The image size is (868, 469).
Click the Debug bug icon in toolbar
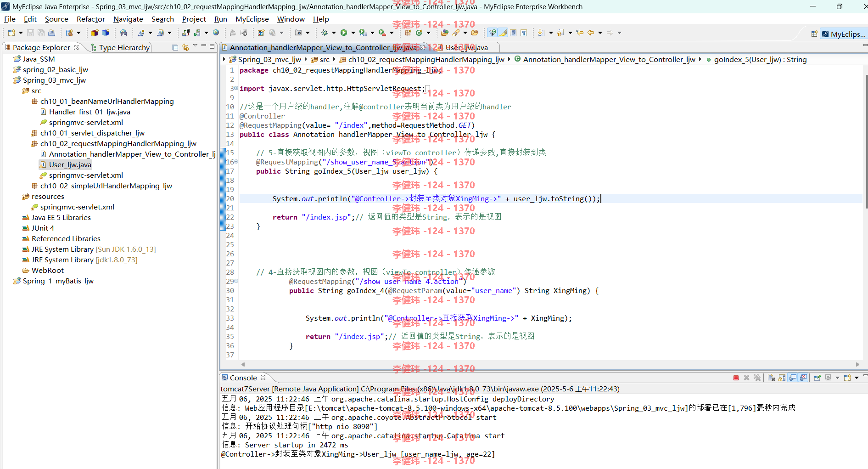pos(324,33)
